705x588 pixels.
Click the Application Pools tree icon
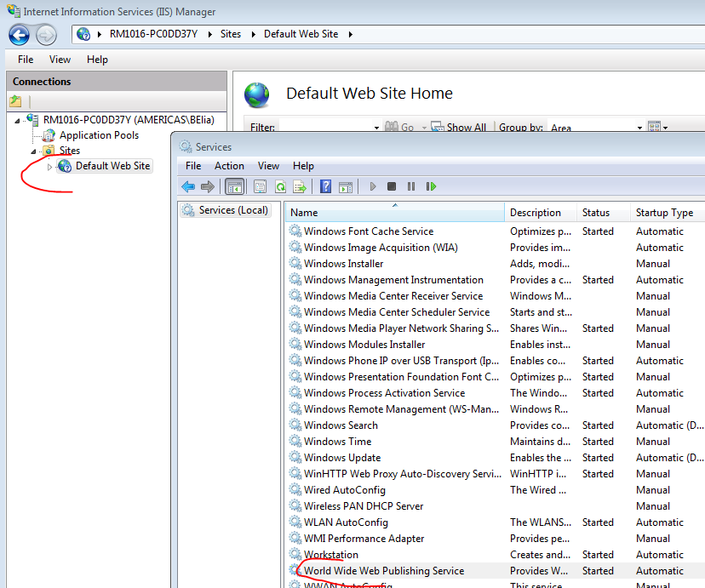click(49, 135)
